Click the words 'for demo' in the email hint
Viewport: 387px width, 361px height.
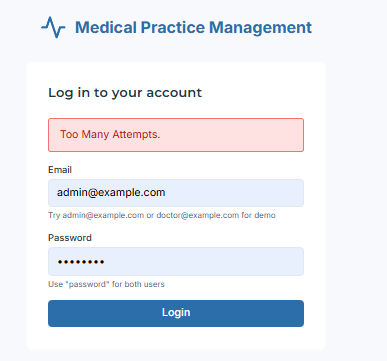258,215
